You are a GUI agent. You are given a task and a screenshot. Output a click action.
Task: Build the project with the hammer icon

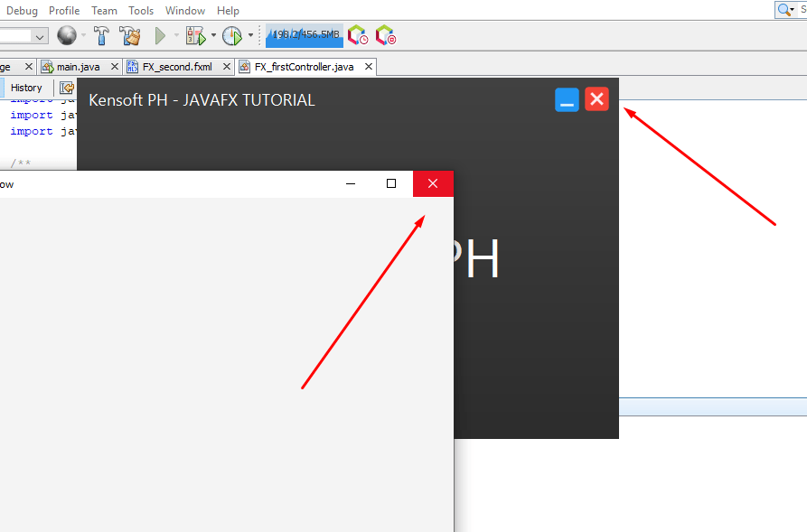pos(102,35)
